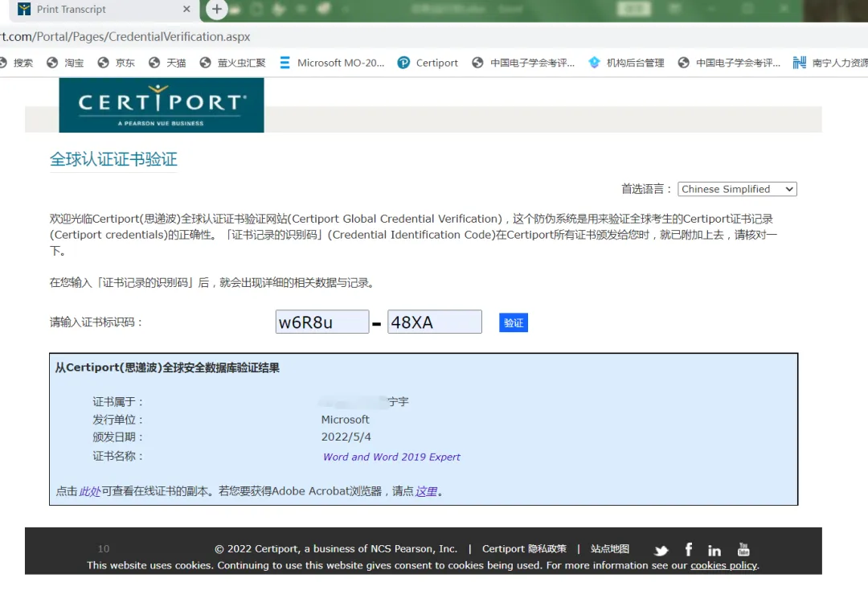
Task: Click the 这里 link for Adobe Acrobat
Action: (426, 491)
